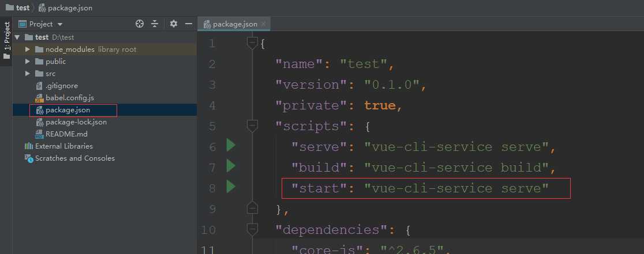Expand the node_modules folder
Image resolution: width=644 pixels, height=254 pixels.
28,50
